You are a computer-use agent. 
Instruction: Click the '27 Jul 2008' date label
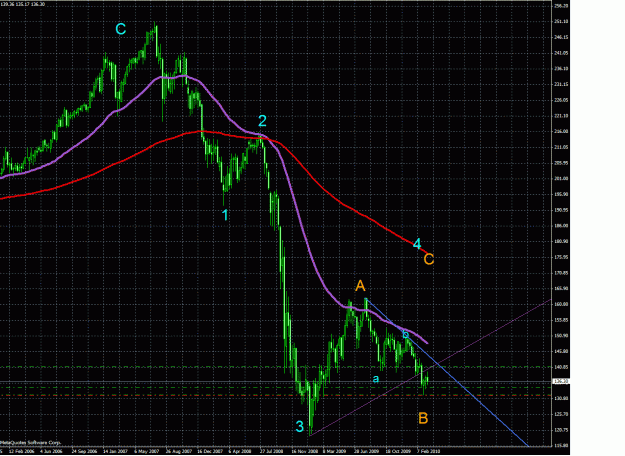pos(273,452)
